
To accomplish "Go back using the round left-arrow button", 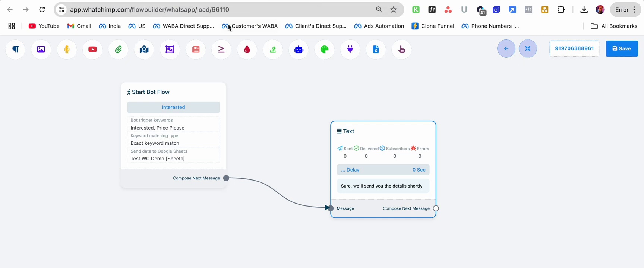I will click(x=506, y=48).
